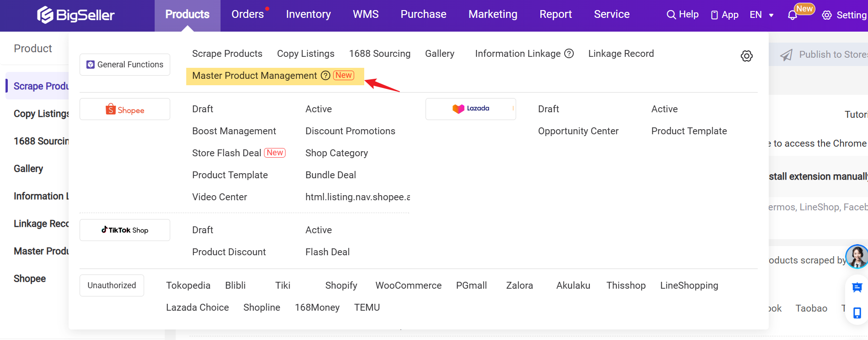This screenshot has height=340, width=868.
Task: Click the chat message floating icon
Action: [857, 287]
